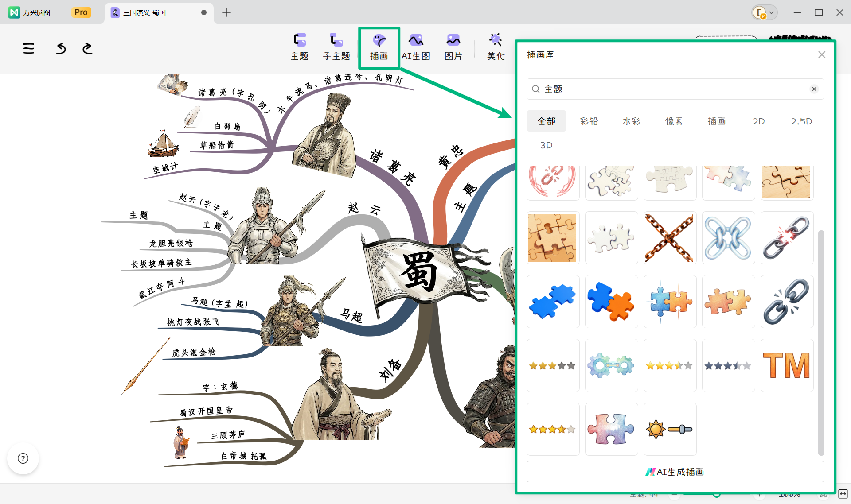Select the 三顾茅庐 subtopic
The image size is (851, 504).
coord(228,435)
